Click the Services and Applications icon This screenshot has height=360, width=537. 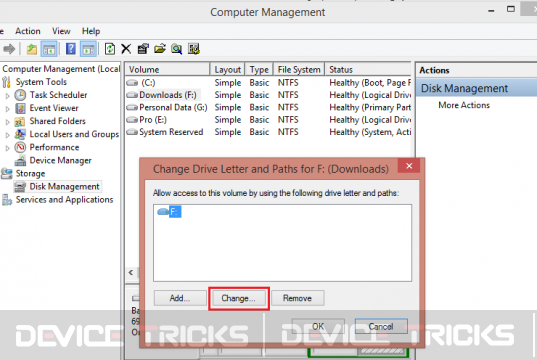pos(7,200)
